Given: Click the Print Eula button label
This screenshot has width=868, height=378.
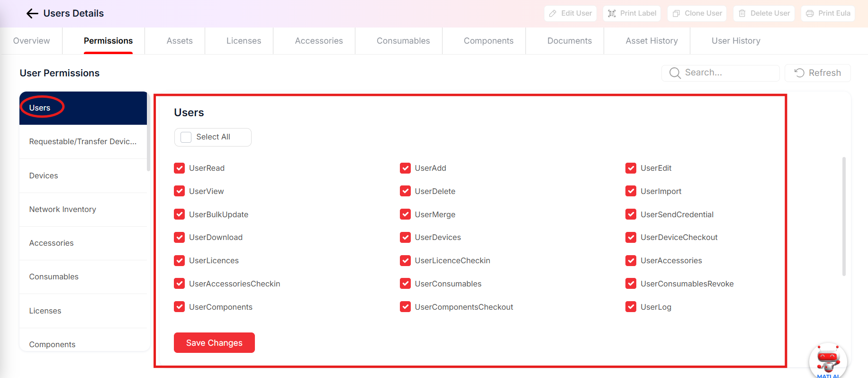Looking at the screenshot, I should (834, 13).
